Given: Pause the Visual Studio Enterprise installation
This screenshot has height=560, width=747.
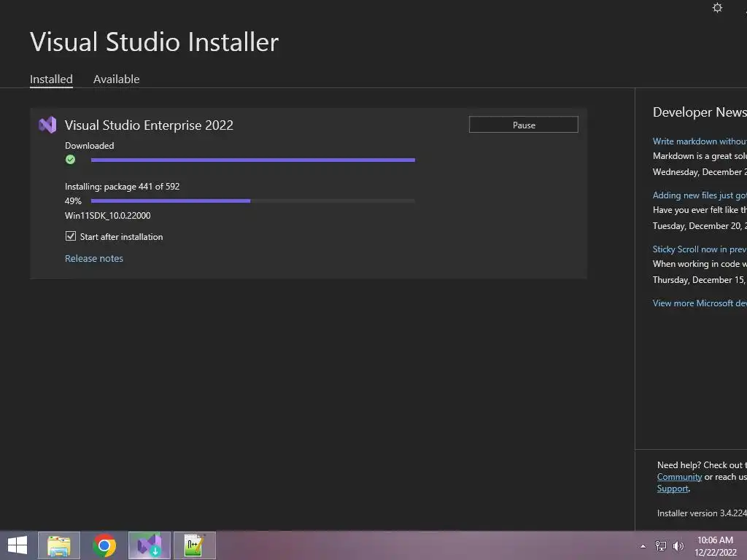Looking at the screenshot, I should pos(524,125).
